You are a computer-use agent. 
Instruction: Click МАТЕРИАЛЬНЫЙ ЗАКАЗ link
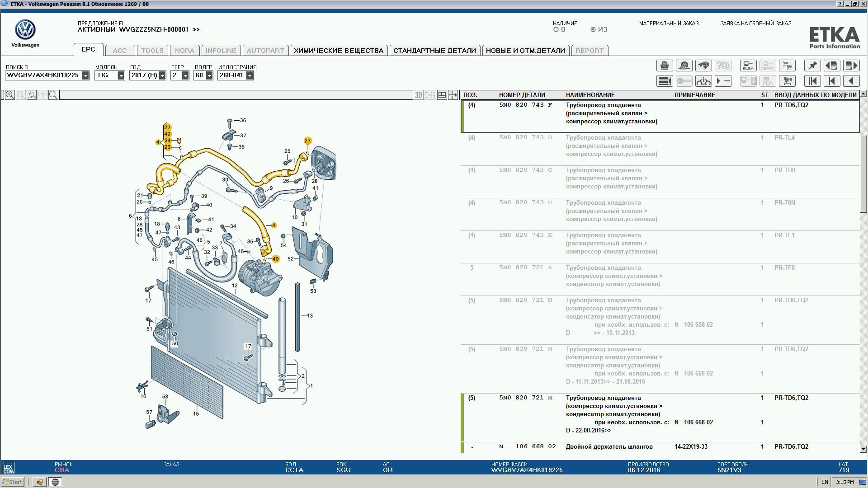point(669,23)
